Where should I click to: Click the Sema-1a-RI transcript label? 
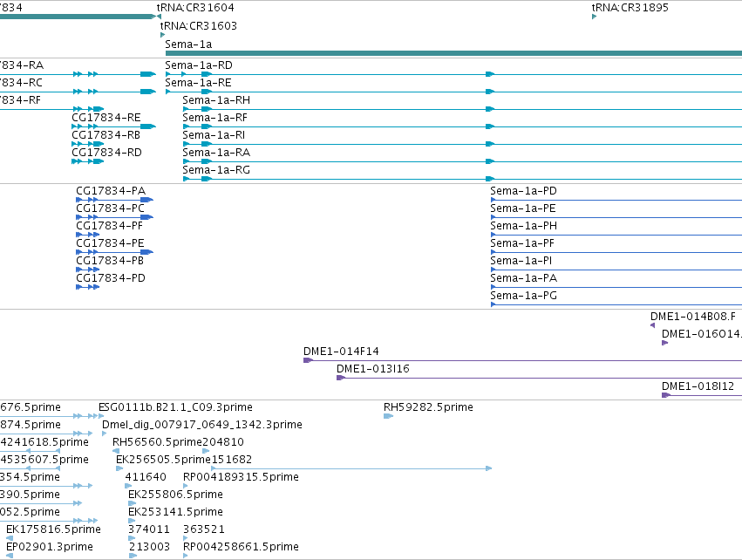[214, 135]
